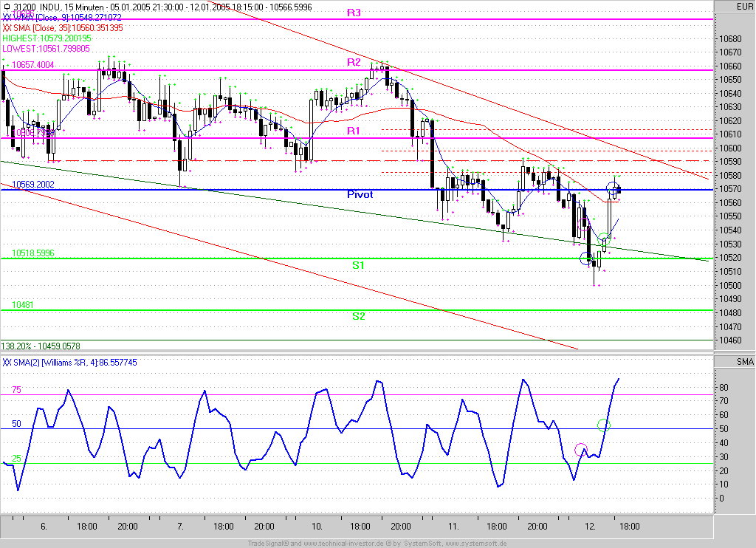Click the 10520 price axis value

pyautogui.click(x=730, y=258)
